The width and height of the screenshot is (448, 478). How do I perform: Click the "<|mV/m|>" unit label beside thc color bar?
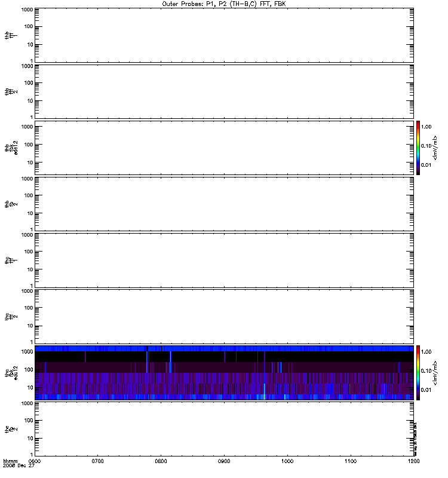[x=435, y=373]
